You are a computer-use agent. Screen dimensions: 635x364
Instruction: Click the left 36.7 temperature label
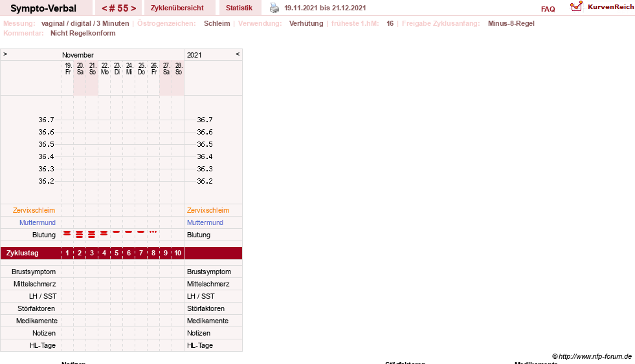pos(46,120)
